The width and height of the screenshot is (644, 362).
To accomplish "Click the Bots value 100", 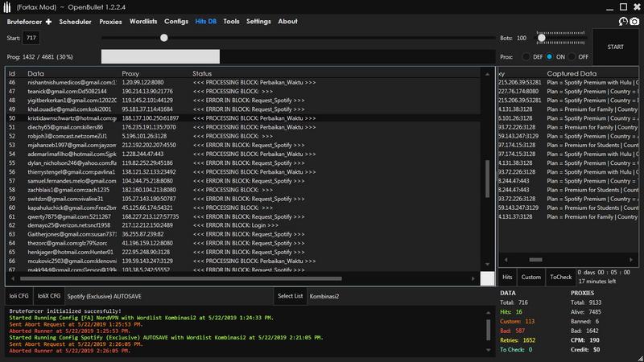I will click(x=521, y=38).
